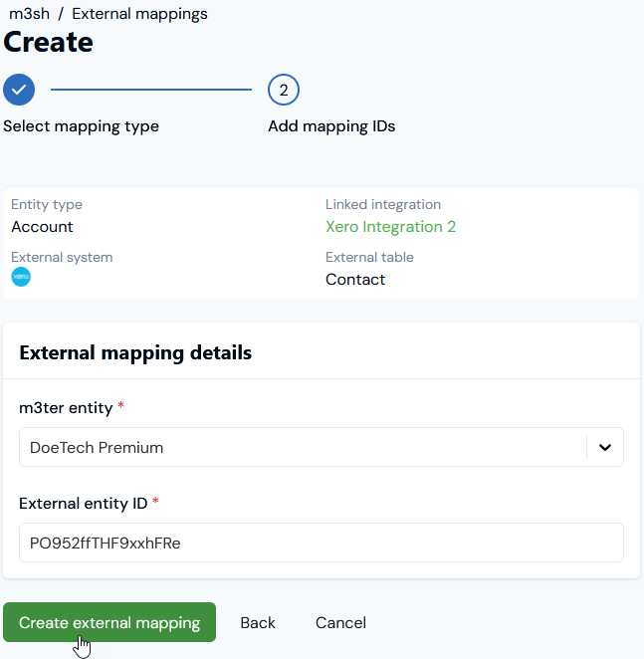Go back with the Back button
The image size is (644, 659).
click(x=258, y=622)
